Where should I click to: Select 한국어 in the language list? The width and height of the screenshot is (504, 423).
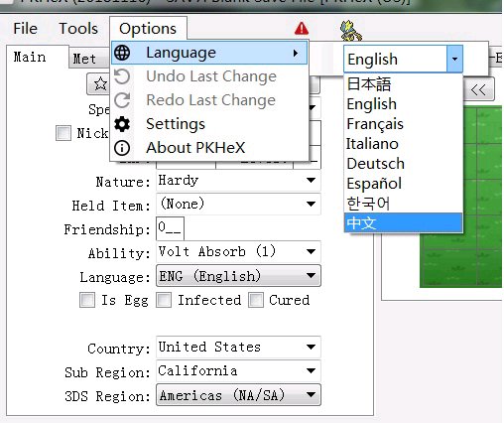[x=403, y=204]
